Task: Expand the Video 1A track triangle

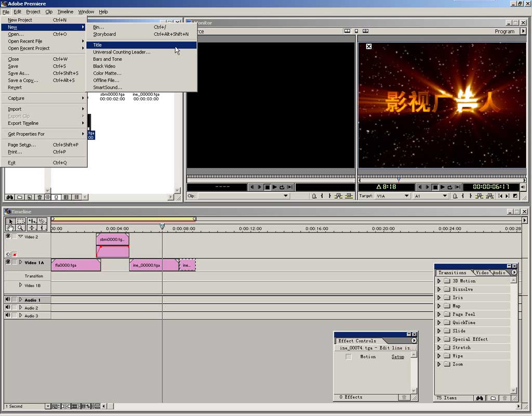Action: pos(21,263)
